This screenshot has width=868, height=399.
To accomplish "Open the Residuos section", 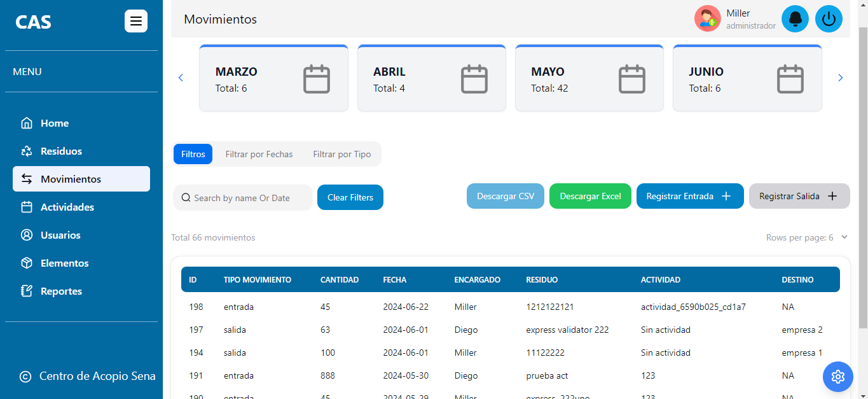I will [60, 151].
